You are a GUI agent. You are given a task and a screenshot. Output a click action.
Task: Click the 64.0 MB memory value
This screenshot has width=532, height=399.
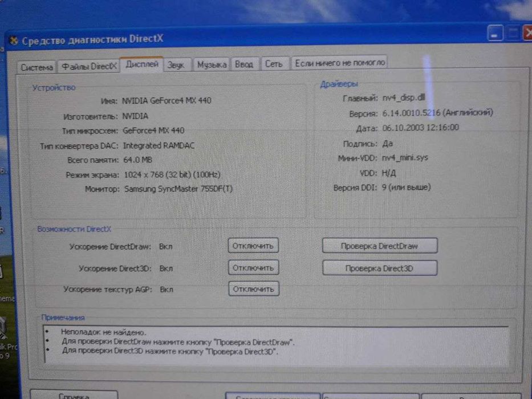pos(137,160)
